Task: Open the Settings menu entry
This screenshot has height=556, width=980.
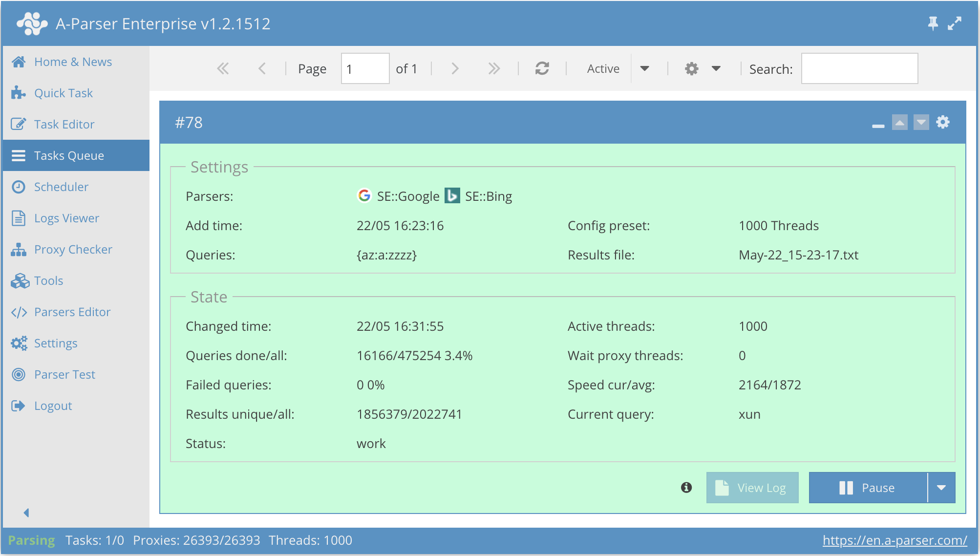Action: [x=56, y=343]
